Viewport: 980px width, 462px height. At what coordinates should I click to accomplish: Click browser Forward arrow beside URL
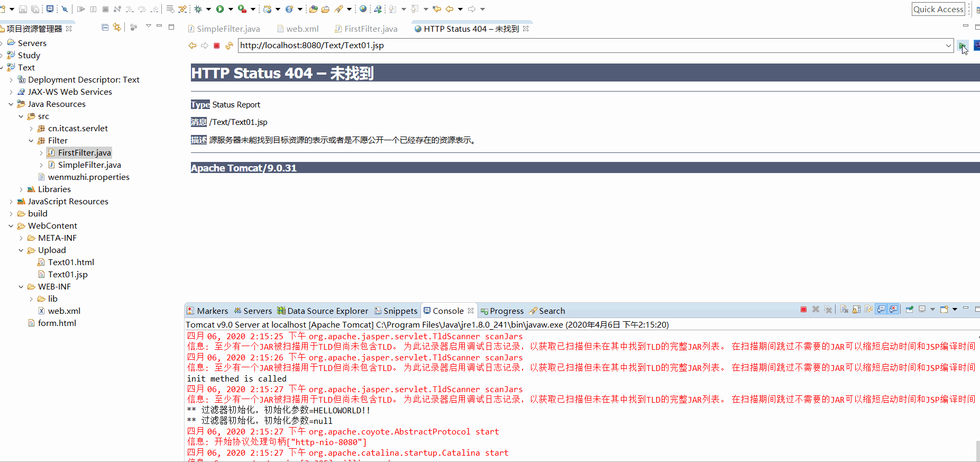point(205,46)
